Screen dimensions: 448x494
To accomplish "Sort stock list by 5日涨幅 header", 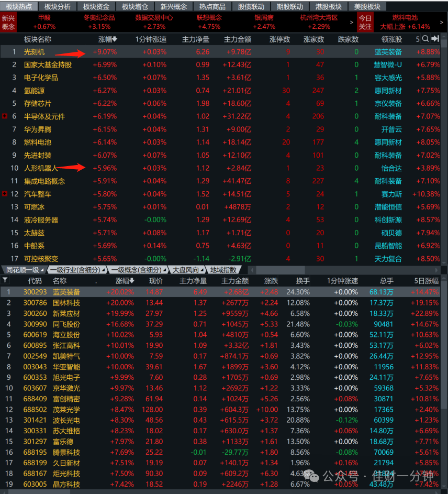I will [x=427, y=281].
